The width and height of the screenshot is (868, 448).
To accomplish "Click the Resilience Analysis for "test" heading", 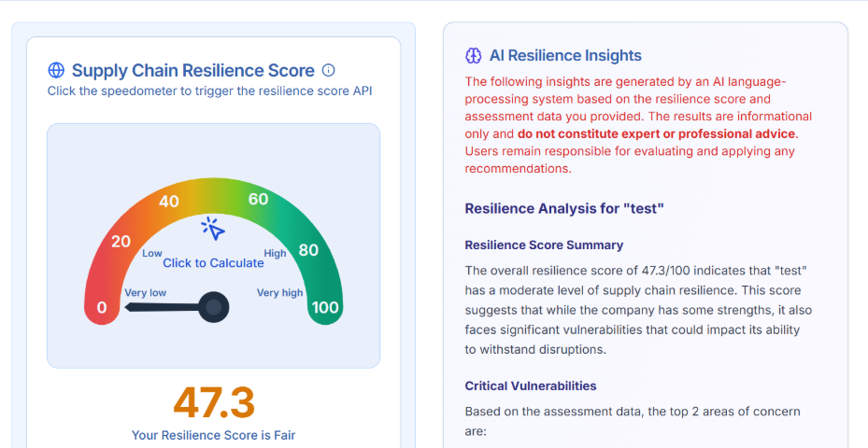I will coord(563,208).
